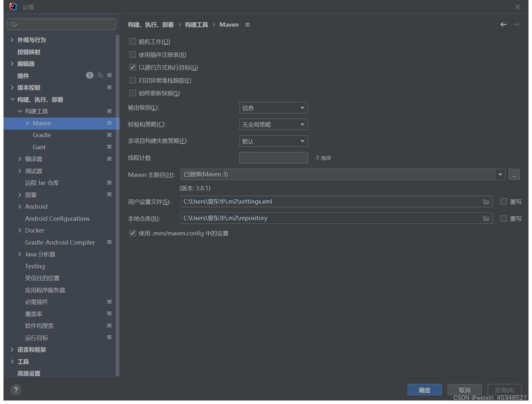The width and height of the screenshot is (532, 404).
Task: Collapse the 构建工具 node
Action: click(x=20, y=111)
